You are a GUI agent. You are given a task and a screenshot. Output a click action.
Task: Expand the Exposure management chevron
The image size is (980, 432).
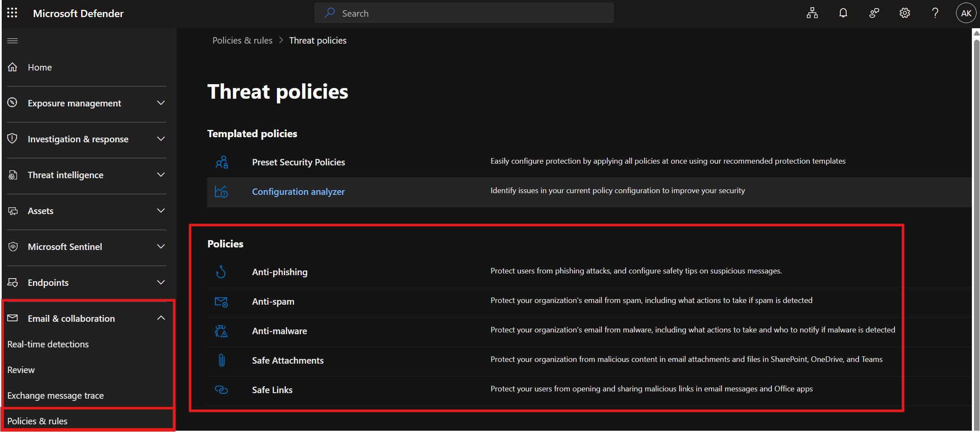(x=161, y=103)
